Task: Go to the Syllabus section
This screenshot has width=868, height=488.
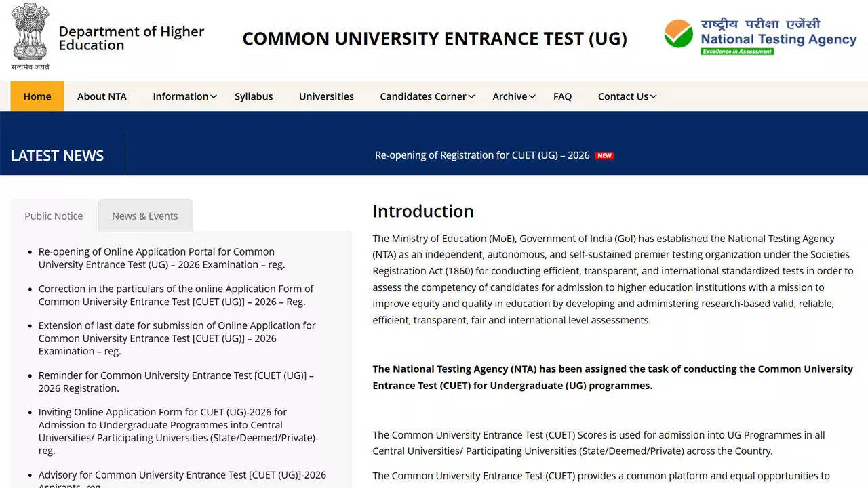Action: pyautogui.click(x=253, y=96)
